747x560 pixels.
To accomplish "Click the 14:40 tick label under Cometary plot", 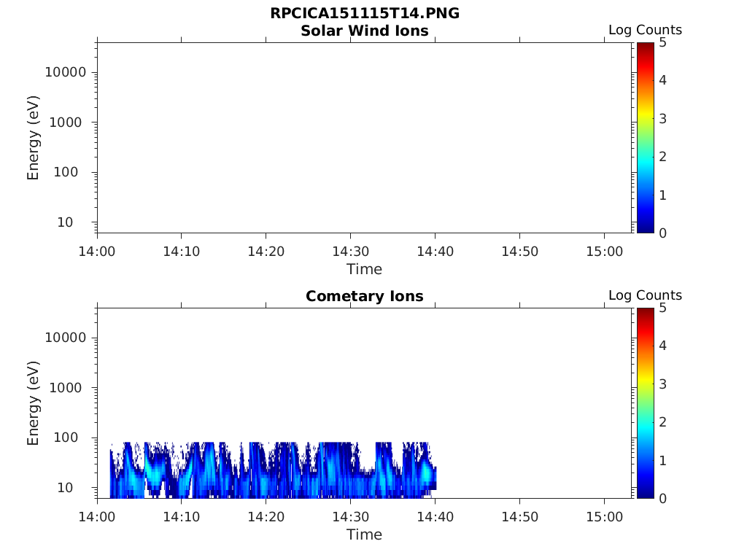I will 436,517.
